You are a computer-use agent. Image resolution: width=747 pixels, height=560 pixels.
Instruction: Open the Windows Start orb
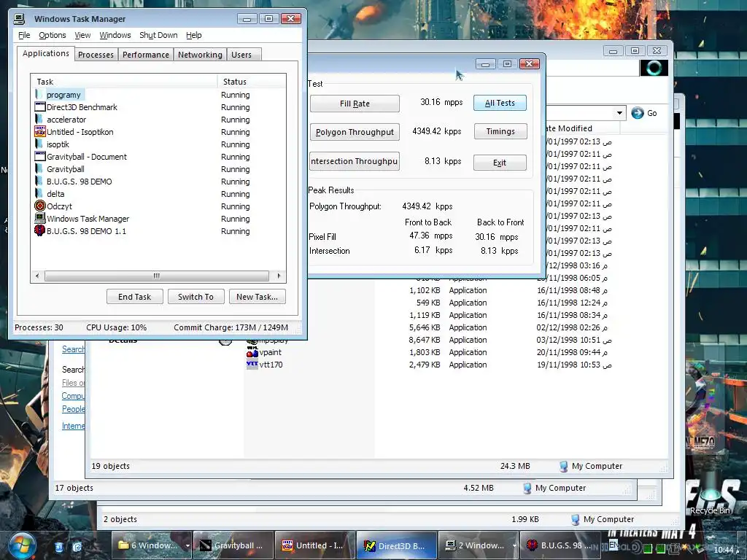22,545
